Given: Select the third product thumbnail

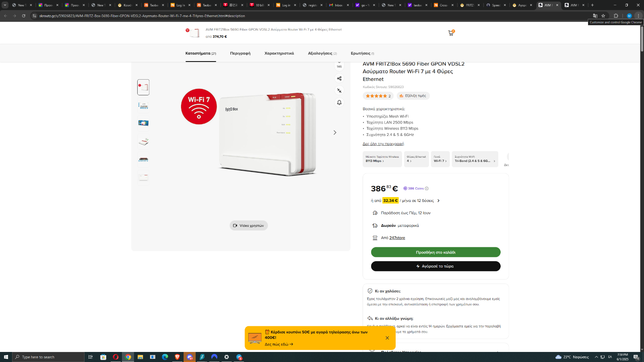Looking at the screenshot, I should pyautogui.click(x=143, y=123).
